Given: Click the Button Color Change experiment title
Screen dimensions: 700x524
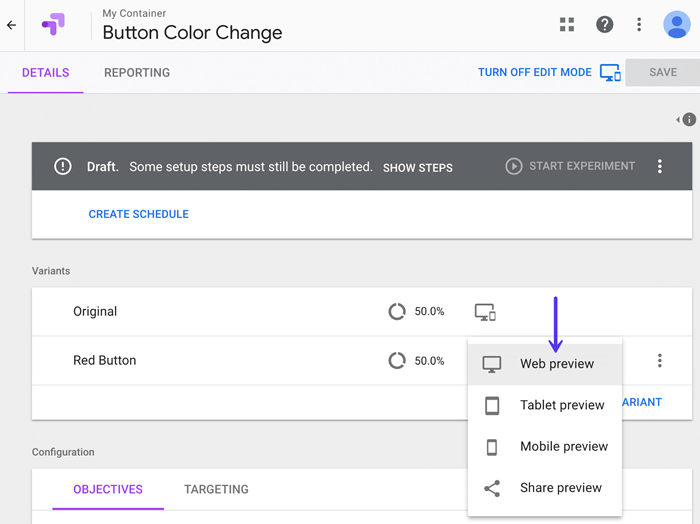Looking at the screenshot, I should click(x=192, y=33).
